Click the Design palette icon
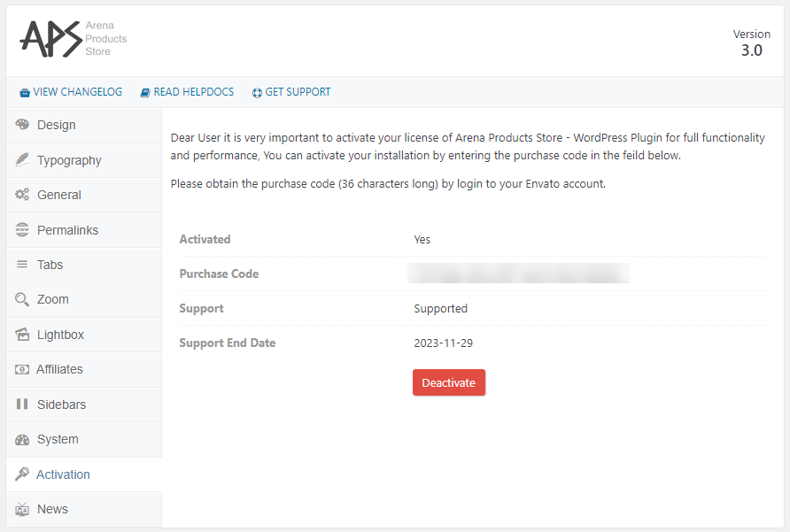This screenshot has height=532, width=790. click(22, 125)
